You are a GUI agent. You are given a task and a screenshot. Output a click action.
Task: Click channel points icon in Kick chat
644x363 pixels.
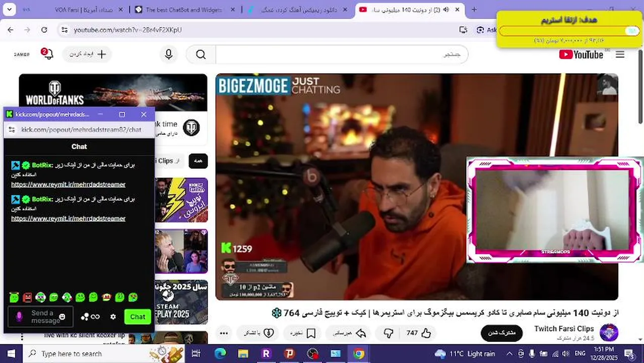click(85, 317)
